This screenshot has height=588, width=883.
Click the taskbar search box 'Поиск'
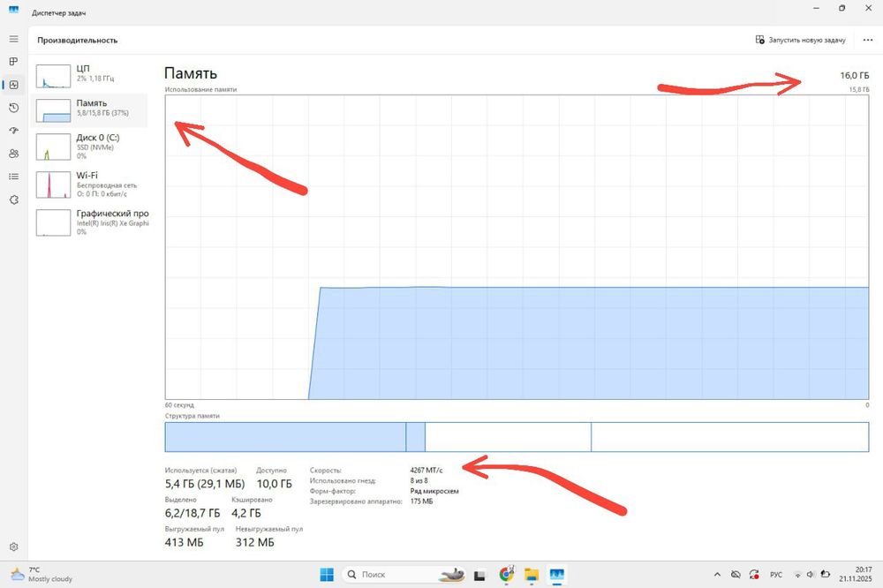pos(404,575)
